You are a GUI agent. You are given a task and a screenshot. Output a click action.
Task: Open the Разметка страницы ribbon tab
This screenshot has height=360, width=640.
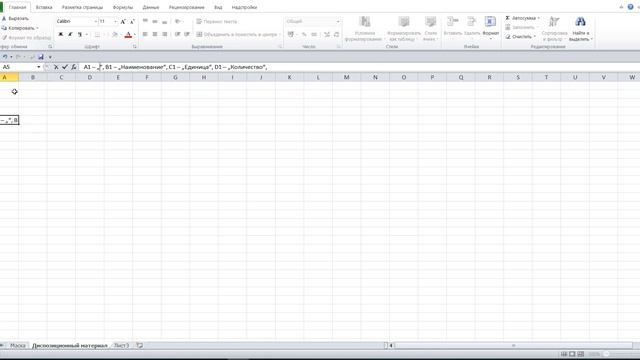click(x=82, y=7)
